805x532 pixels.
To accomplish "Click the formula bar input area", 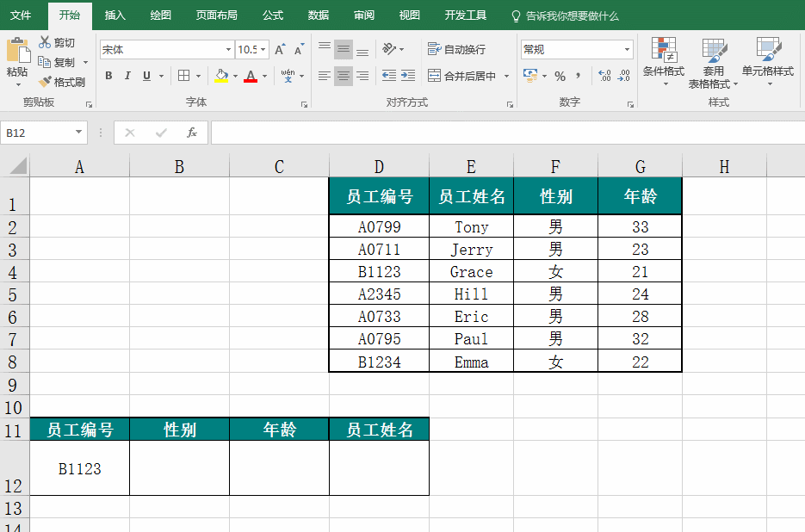I will click(x=507, y=133).
